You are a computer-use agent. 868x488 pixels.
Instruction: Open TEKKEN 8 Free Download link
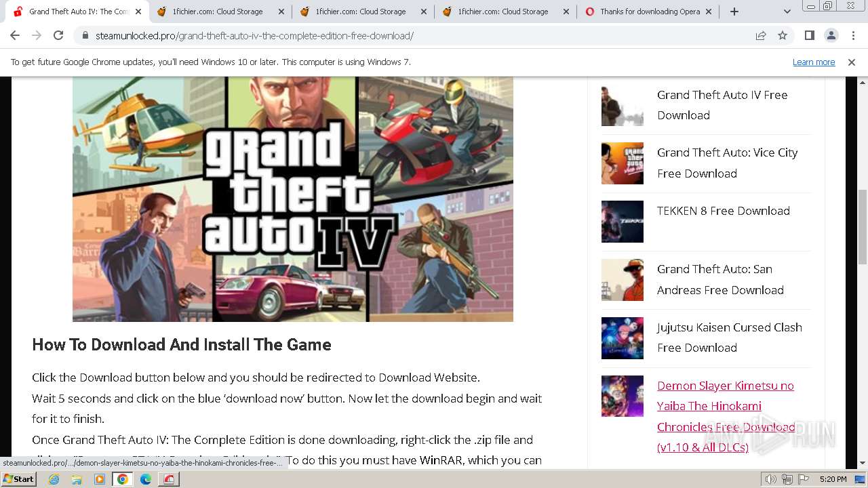[x=724, y=211]
